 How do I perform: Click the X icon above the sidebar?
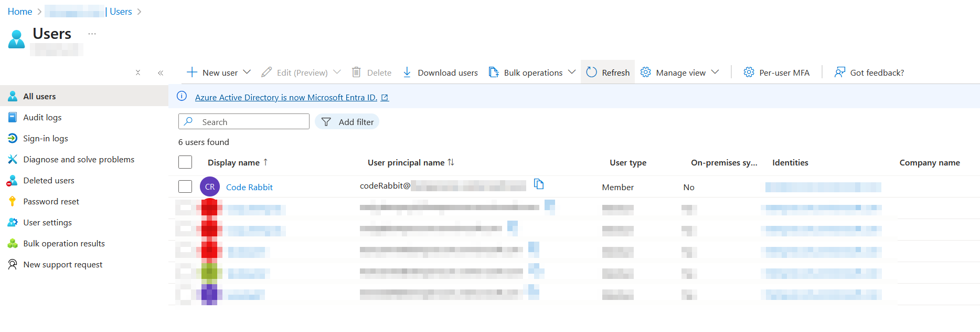coord(138,72)
